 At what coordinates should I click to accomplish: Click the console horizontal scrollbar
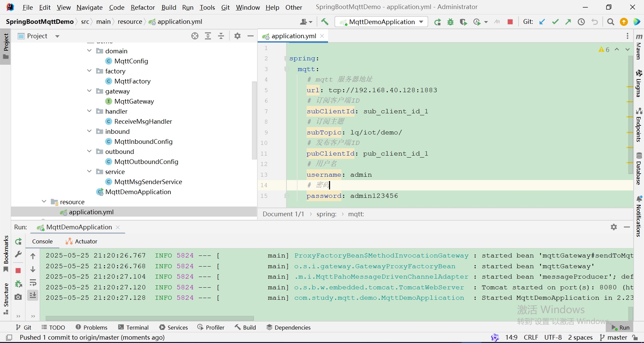150,318
